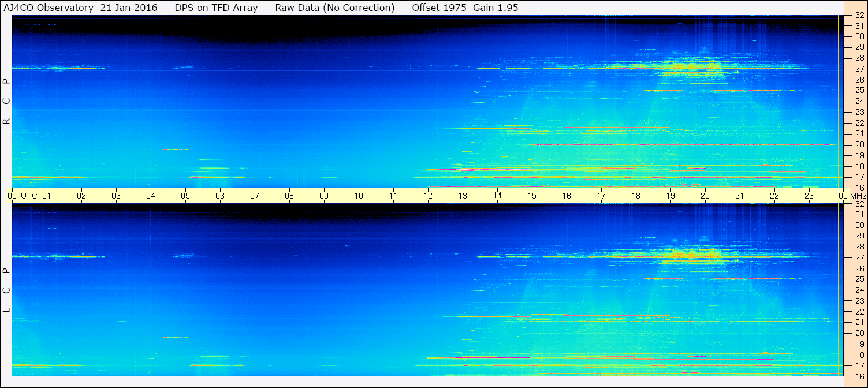Click the 01 hour marker on time axis
This screenshot has width=868, height=388.
(x=47, y=196)
